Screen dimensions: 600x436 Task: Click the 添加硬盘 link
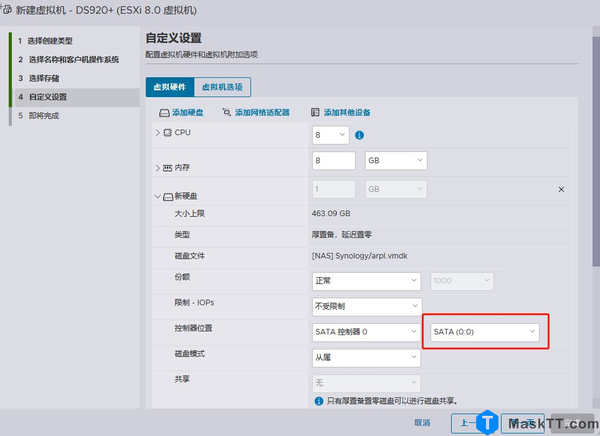tap(188, 113)
